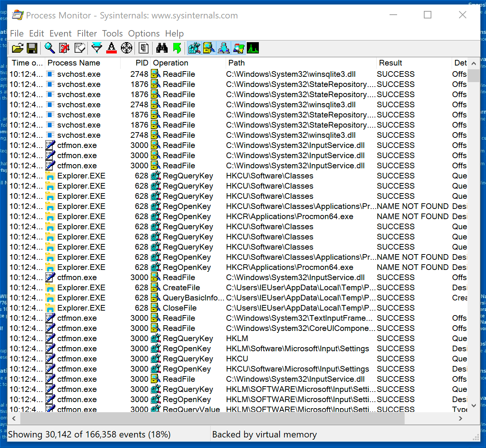This screenshot has width=486, height=448.
Task: Click the horizontal scrollbar thumb
Action: (x=212, y=418)
